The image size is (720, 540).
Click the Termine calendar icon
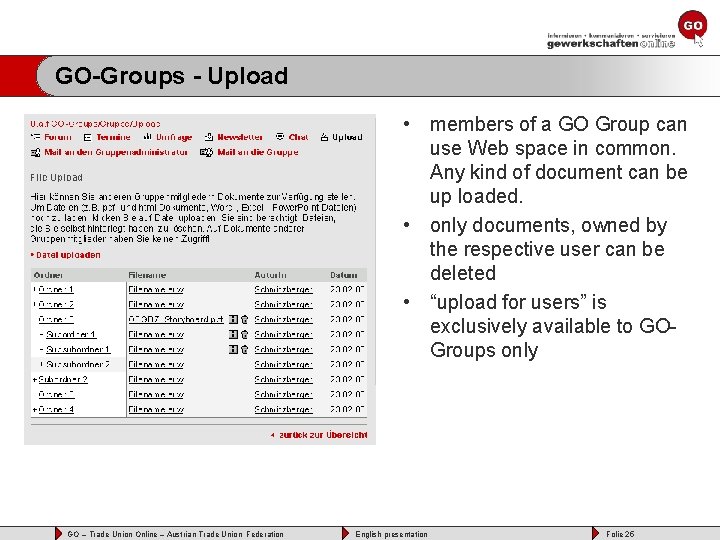coord(88,137)
